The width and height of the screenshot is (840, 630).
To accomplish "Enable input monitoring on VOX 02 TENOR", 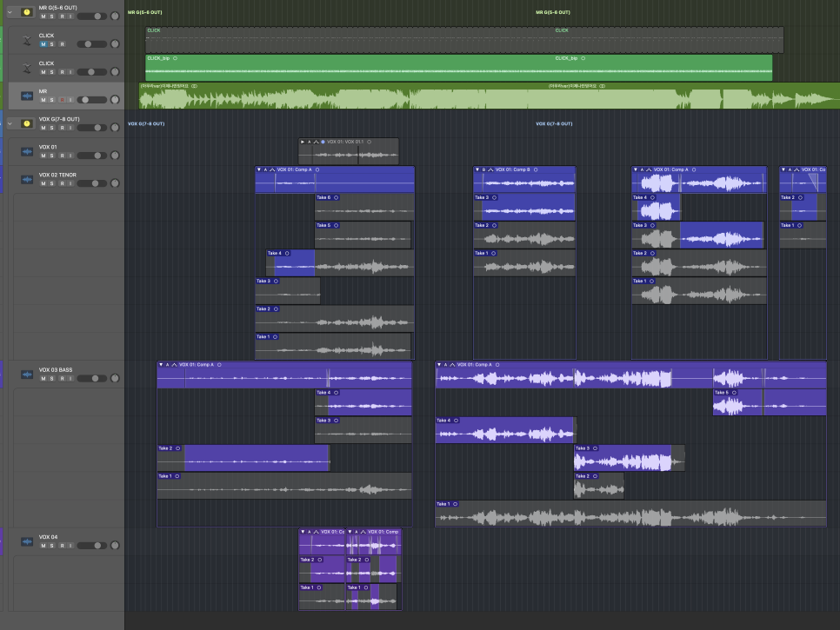I will (x=70, y=183).
